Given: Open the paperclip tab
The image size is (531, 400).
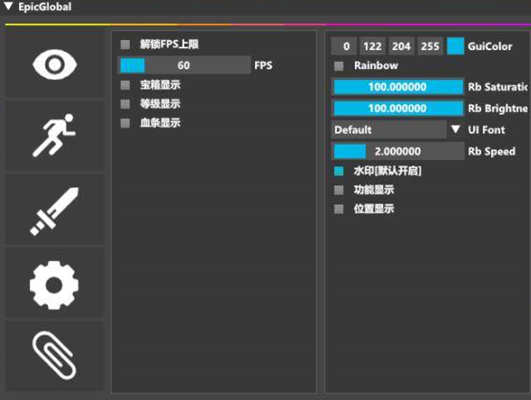Looking at the screenshot, I should [x=55, y=355].
